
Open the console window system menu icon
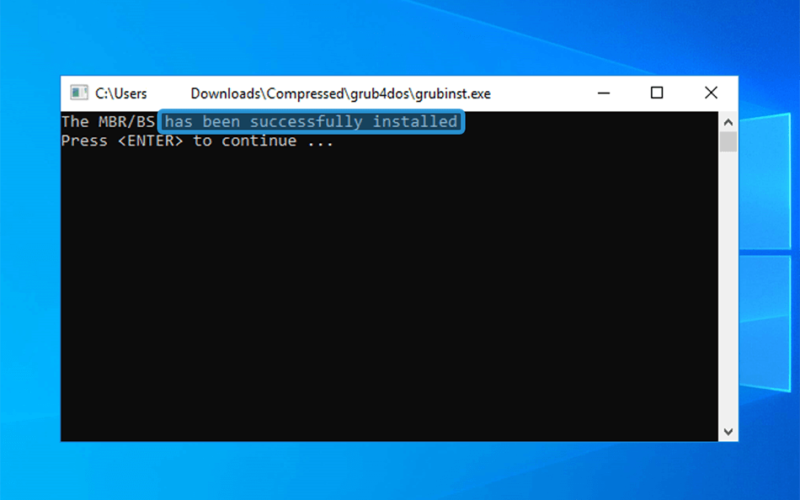[79, 93]
